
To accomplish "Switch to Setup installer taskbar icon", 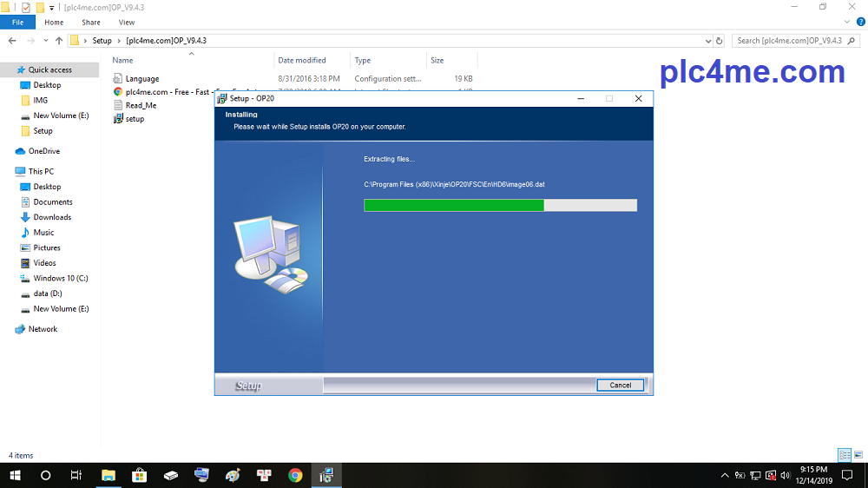I will (326, 475).
